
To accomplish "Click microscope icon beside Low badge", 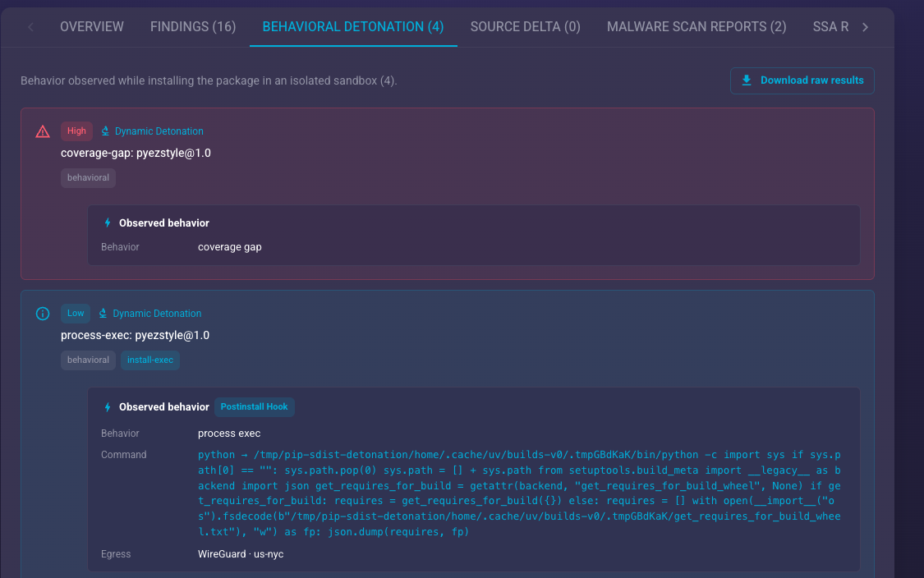I will click(103, 314).
